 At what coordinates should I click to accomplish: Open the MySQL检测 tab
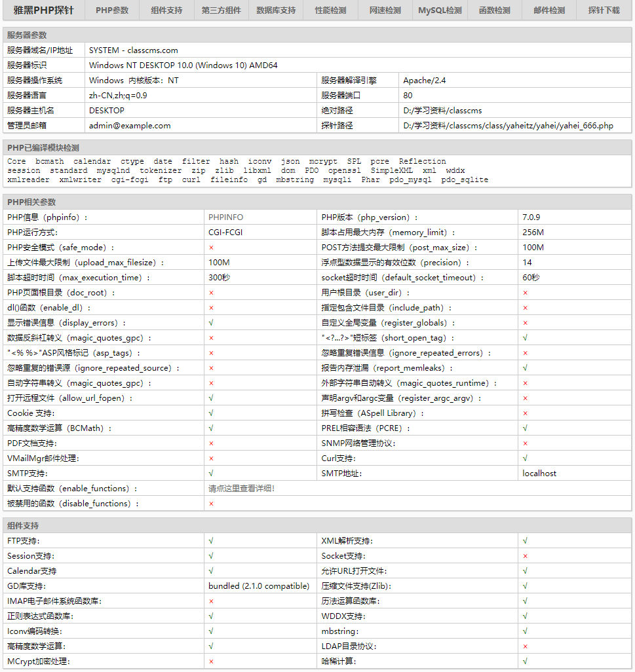pos(440,10)
